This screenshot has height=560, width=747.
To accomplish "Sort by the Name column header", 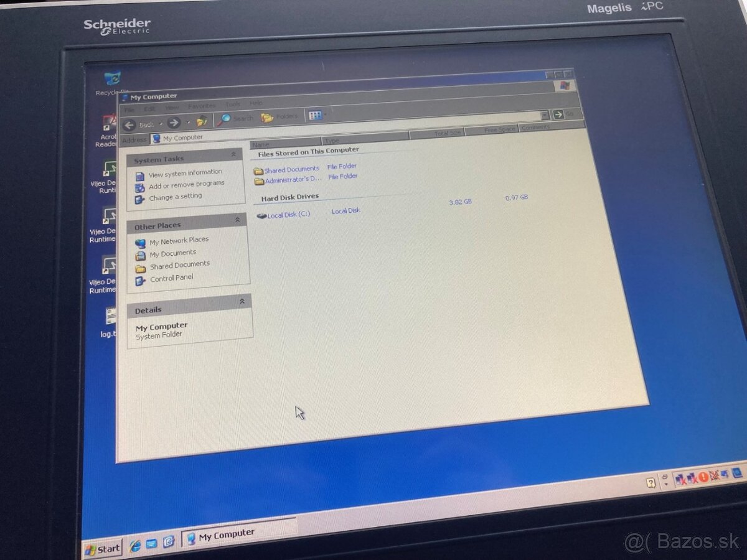I will (x=285, y=144).
